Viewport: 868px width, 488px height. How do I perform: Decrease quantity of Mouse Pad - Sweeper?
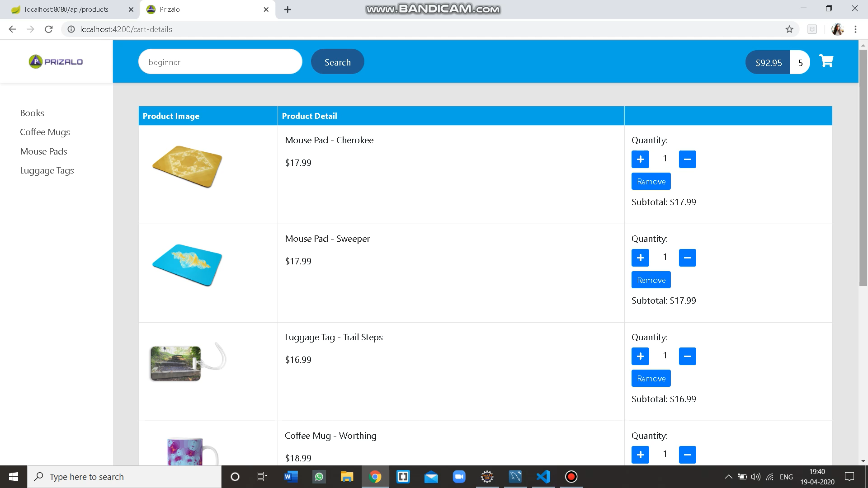[687, 258]
